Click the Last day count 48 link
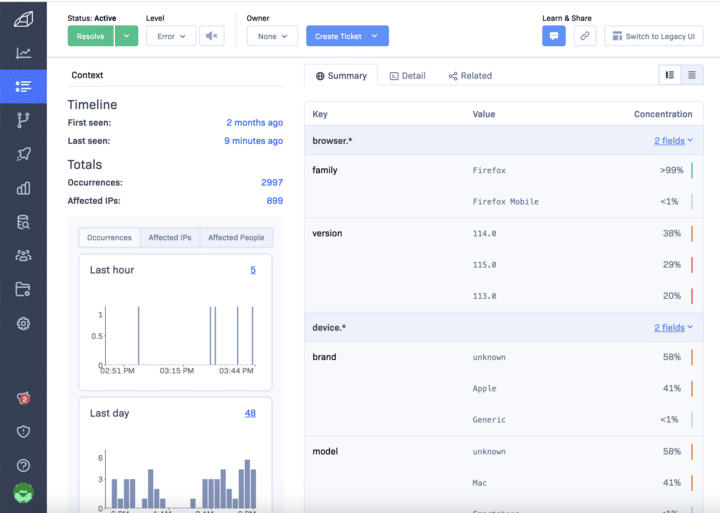This screenshot has height=513, width=720. 250,413
